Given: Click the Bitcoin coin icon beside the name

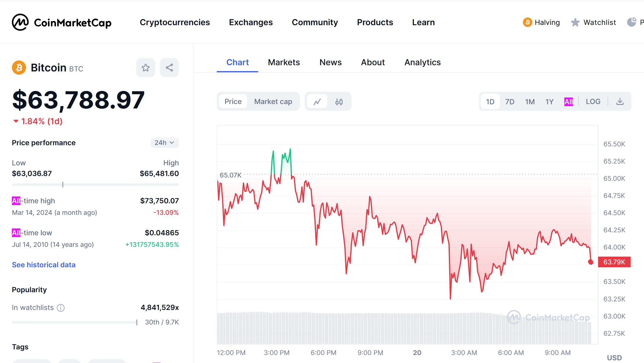Looking at the screenshot, I should [19, 68].
